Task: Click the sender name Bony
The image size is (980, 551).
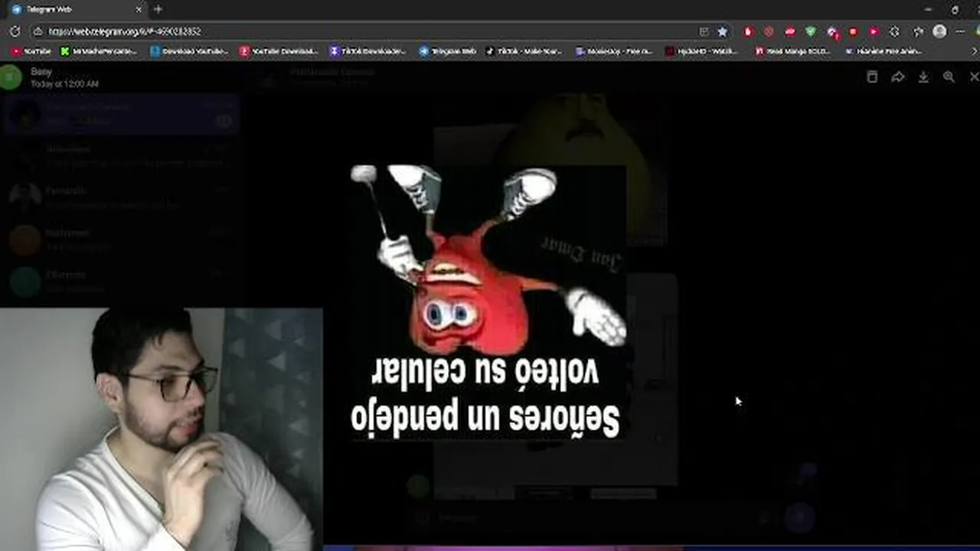Action: click(x=41, y=72)
